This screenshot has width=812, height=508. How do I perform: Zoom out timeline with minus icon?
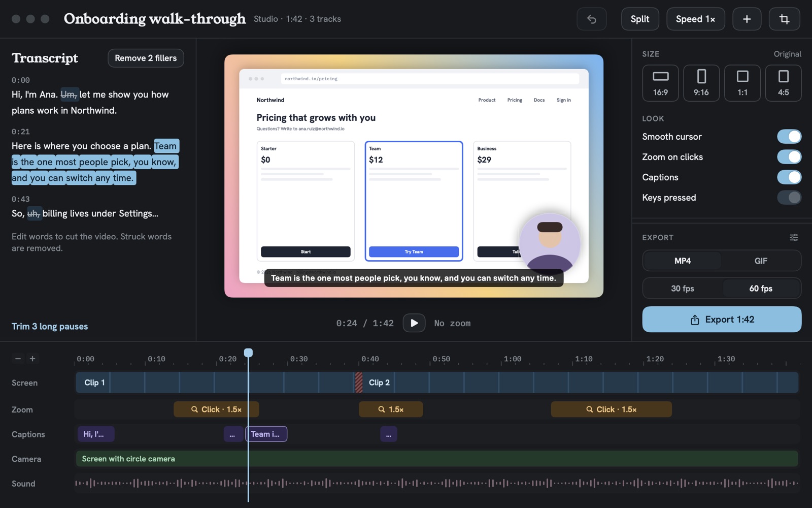point(18,359)
